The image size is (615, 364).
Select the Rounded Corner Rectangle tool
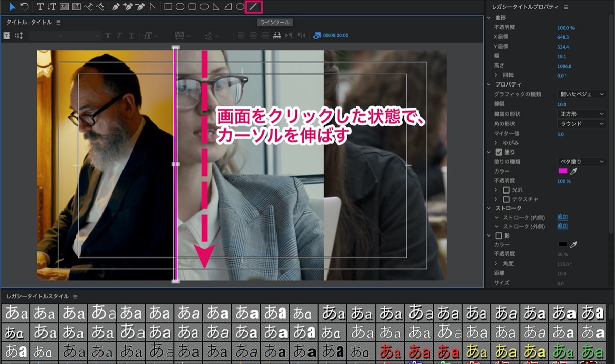point(192,7)
